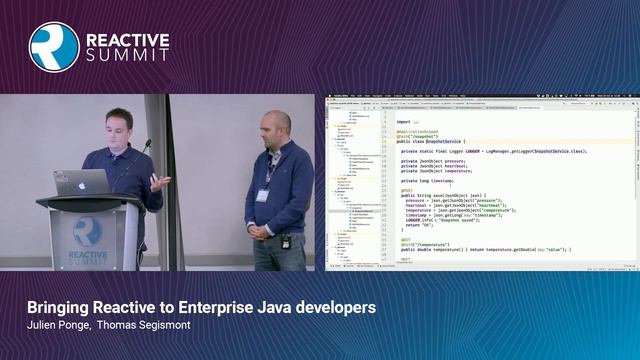The image size is (640, 360).
Task: Click the 'public String save(JsonObject json)' method signature
Action: tap(443, 196)
